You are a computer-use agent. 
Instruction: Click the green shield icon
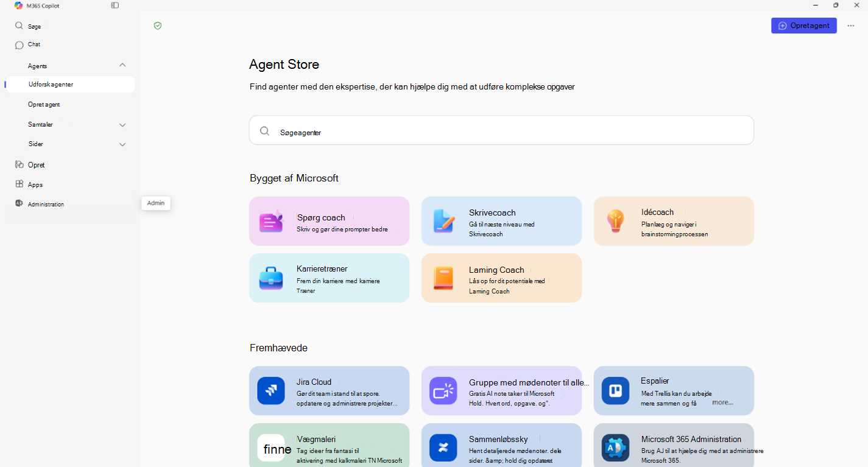tap(158, 26)
